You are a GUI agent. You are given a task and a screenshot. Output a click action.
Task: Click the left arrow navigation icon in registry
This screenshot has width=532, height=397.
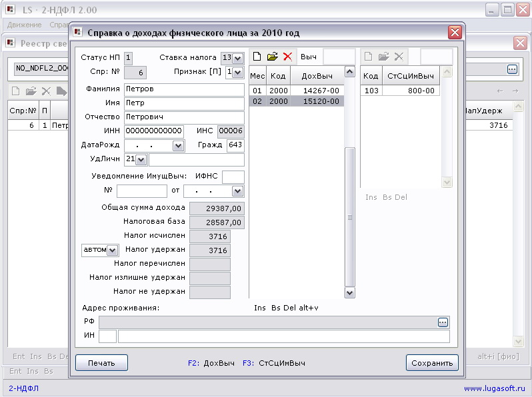500,91
